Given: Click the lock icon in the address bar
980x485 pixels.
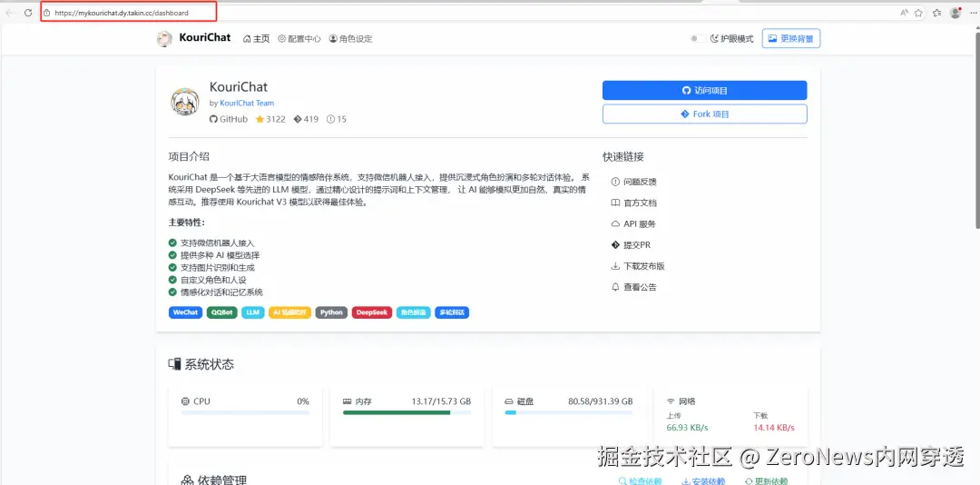Looking at the screenshot, I should (47, 13).
